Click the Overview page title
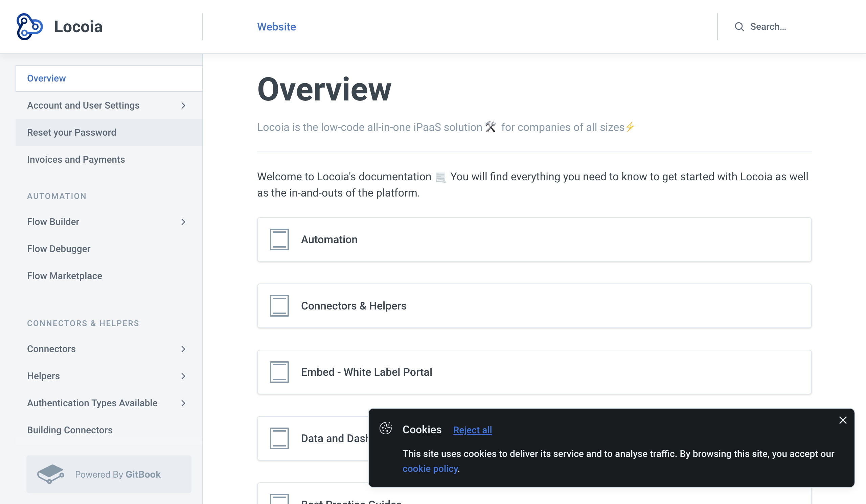866x504 pixels. point(324,89)
